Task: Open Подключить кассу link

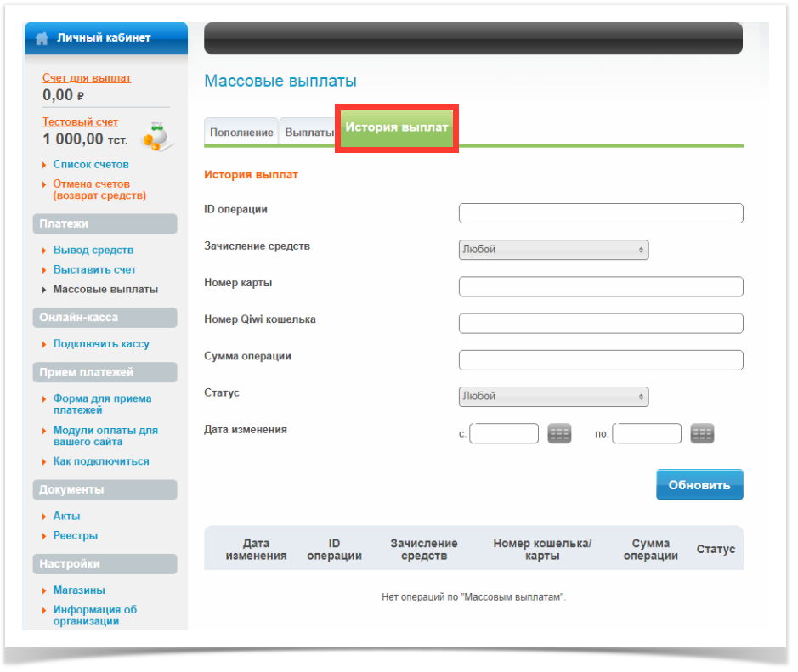Action: pyautogui.click(x=101, y=344)
